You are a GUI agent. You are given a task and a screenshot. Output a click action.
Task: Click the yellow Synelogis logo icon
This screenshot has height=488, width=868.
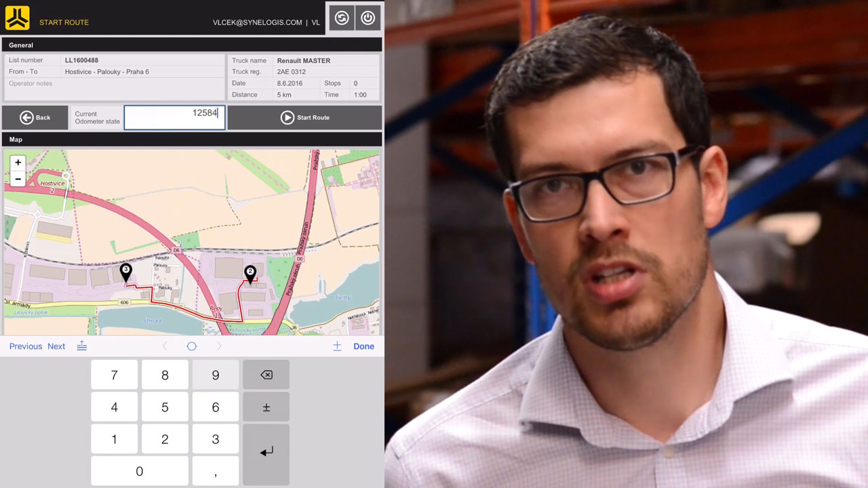pyautogui.click(x=18, y=18)
